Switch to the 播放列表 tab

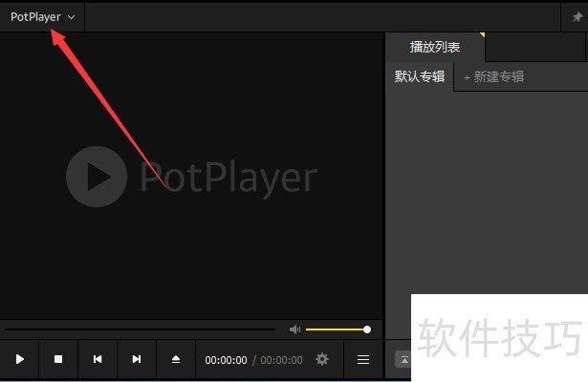[435, 47]
